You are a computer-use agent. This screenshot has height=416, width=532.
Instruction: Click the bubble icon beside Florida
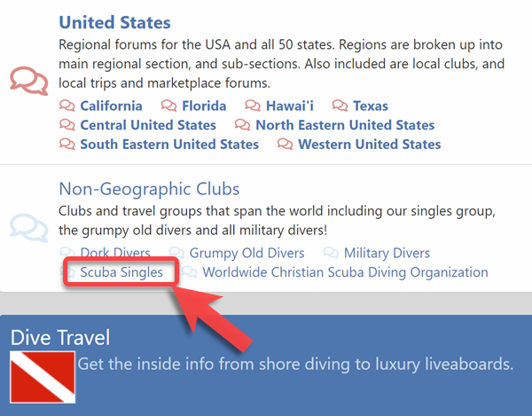(x=169, y=106)
